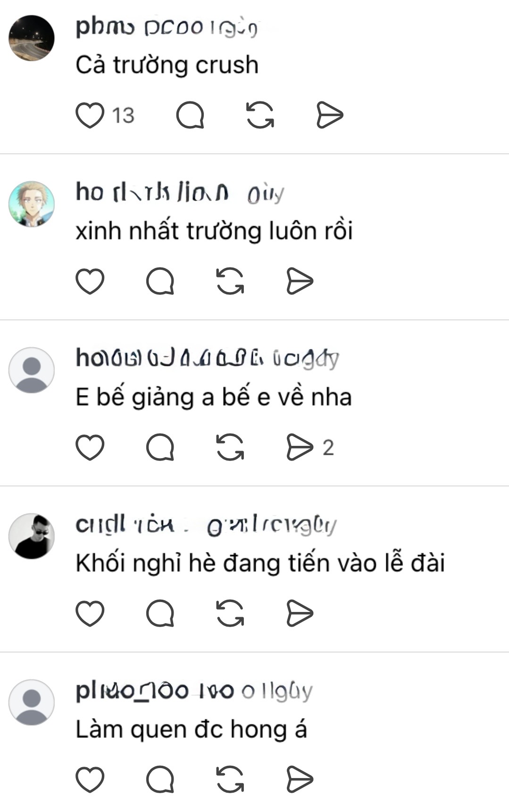The width and height of the screenshot is (509, 812).
Task: Open the anime avatar commenter's profile
Action: click(32, 204)
